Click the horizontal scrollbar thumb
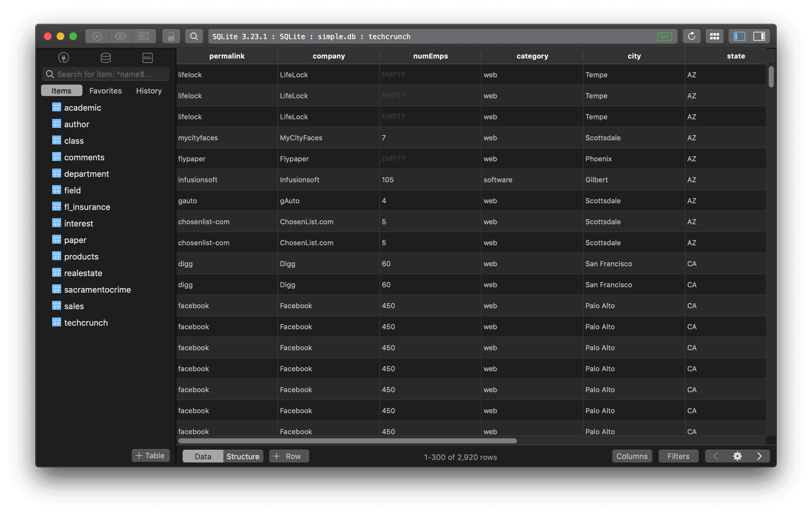Screen dimensions: 812x514 pyautogui.click(x=347, y=441)
